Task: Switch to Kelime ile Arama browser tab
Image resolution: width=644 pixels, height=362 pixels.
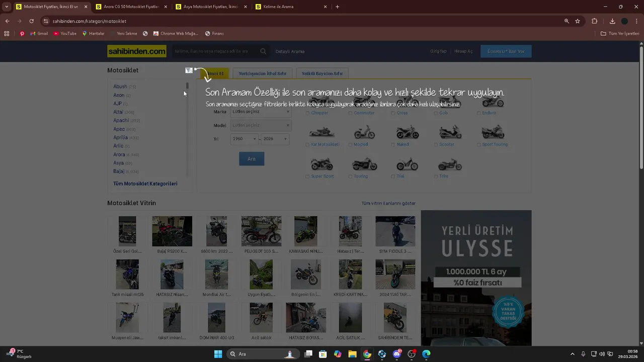Action: coord(291,7)
